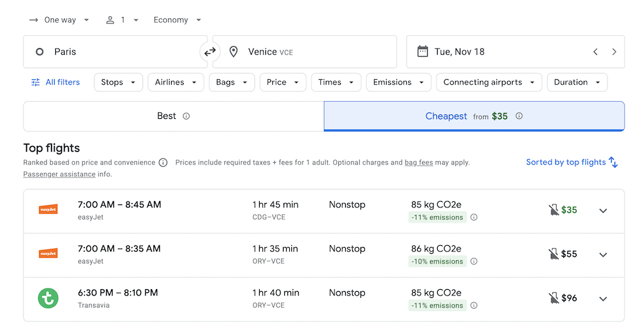Open the bag fees link
Viewport: 644px width, 325px height.
418,162
